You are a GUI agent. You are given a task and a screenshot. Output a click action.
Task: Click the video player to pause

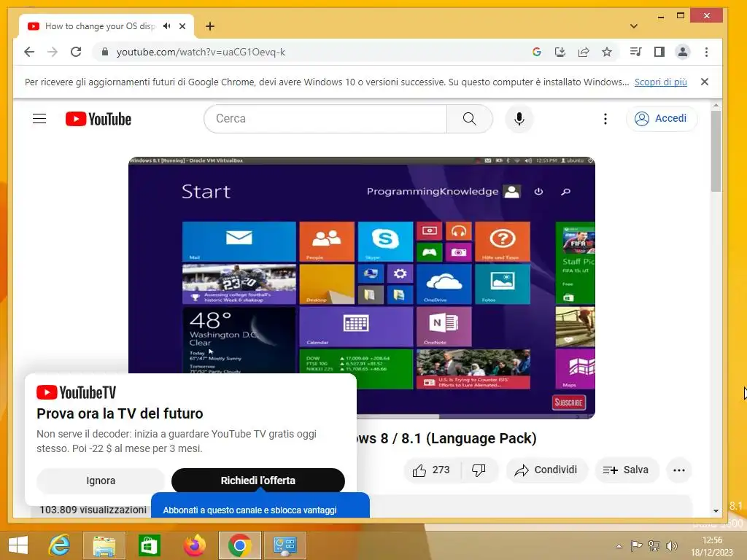click(362, 287)
